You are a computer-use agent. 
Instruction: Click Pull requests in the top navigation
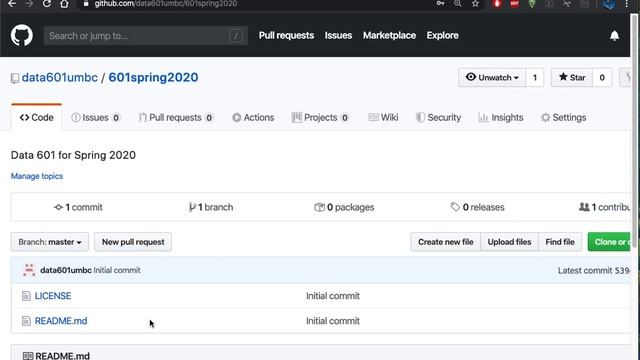(x=287, y=36)
